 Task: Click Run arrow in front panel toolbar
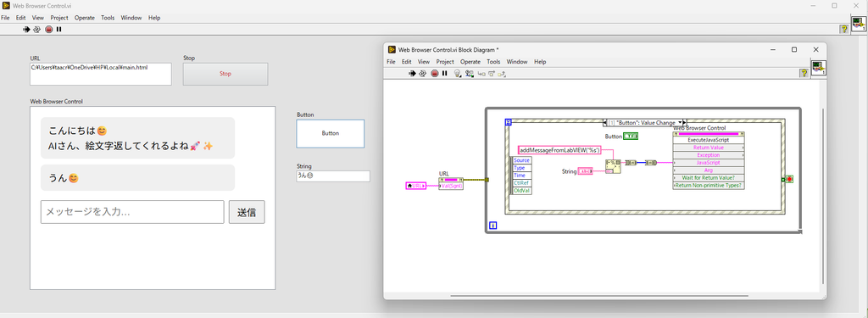point(26,30)
